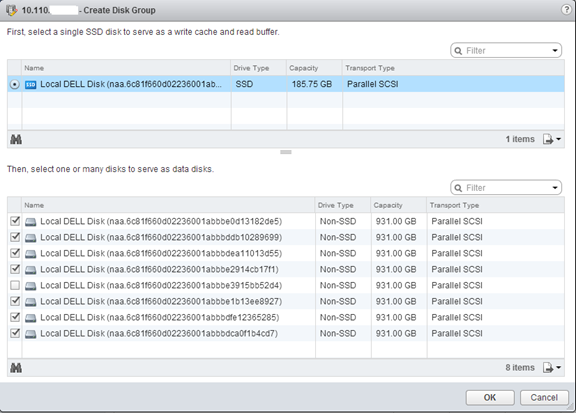Click the search magnifier in the upper Filter box
Viewport: 576px width, 413px height.
click(458, 51)
